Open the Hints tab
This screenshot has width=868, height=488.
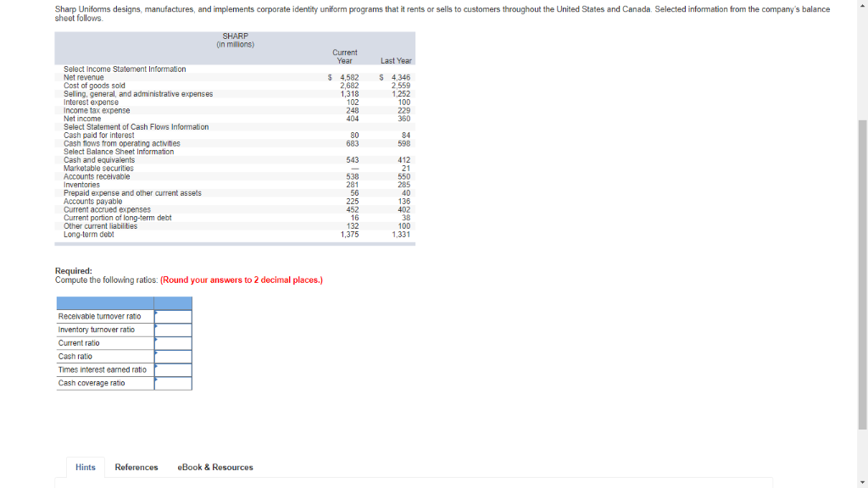[x=86, y=467]
